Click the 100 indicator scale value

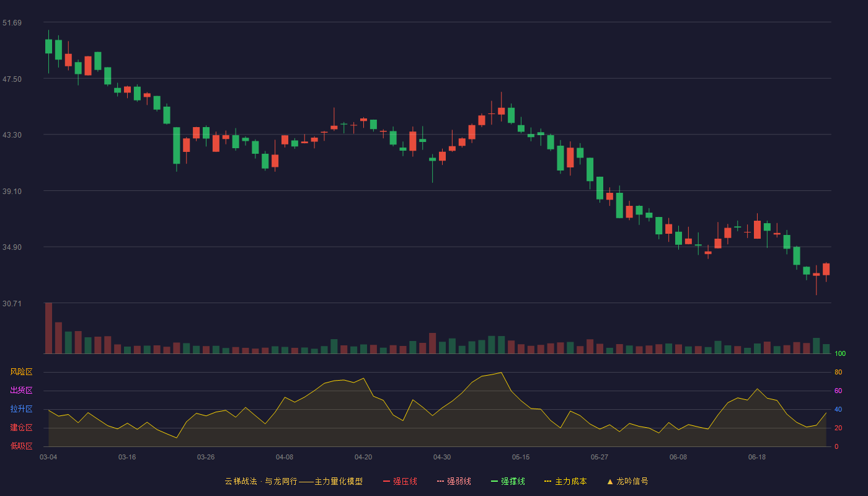pyautogui.click(x=840, y=353)
